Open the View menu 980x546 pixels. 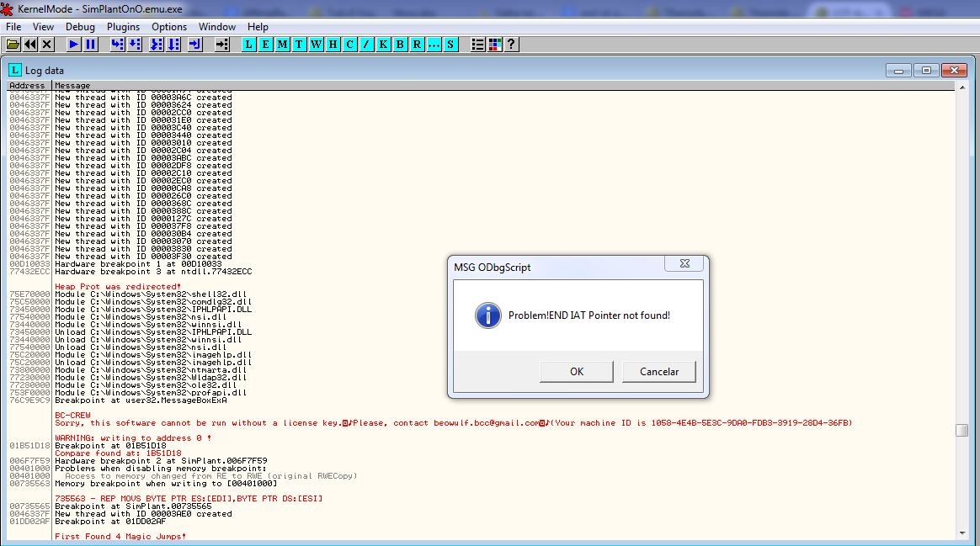coord(43,27)
